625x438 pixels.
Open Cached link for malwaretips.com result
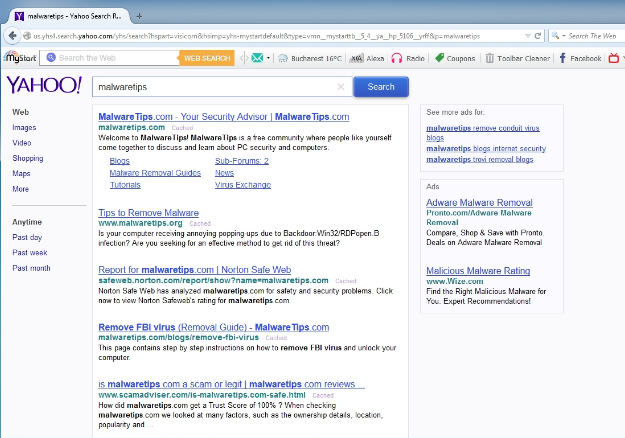[x=182, y=128]
